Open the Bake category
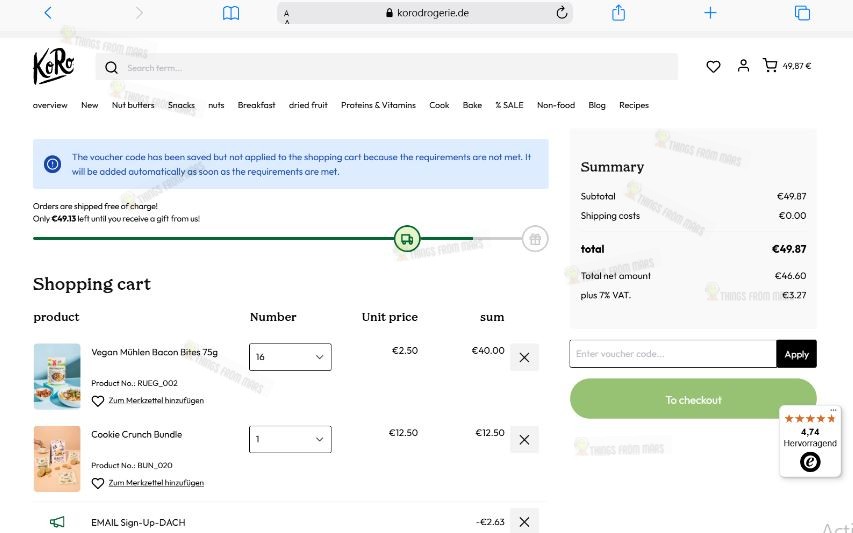853x533 pixels. coord(472,105)
